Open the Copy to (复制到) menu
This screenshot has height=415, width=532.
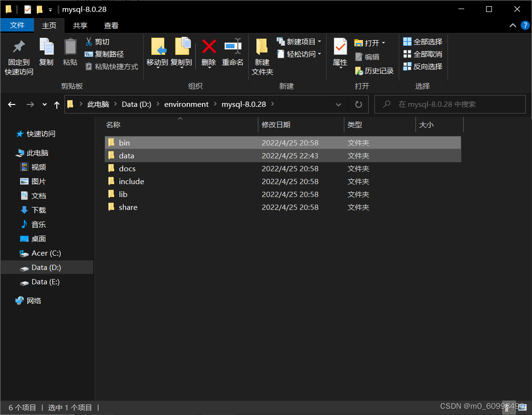point(181,53)
